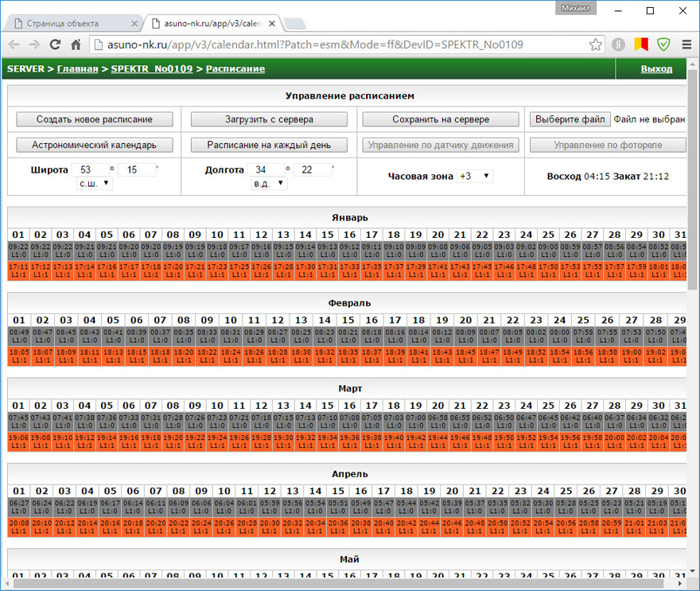Open the Yandex extension icon
700x591 pixels.
[618, 45]
